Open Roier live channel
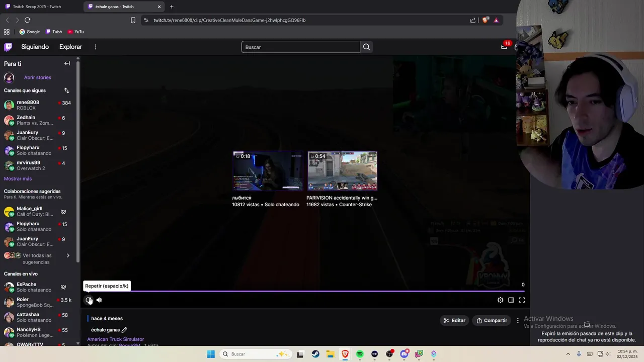This screenshot has width=644, height=362. click(38, 302)
